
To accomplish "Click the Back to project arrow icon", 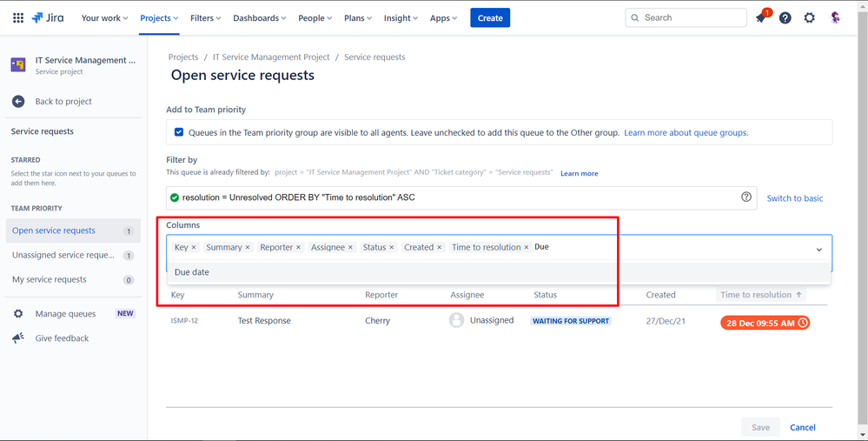I will tap(18, 102).
